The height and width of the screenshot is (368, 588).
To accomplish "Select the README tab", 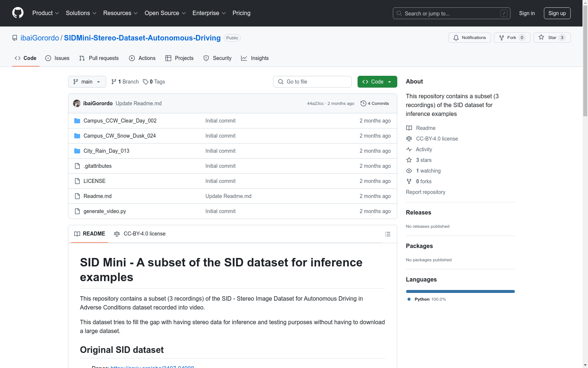I will click(x=90, y=234).
